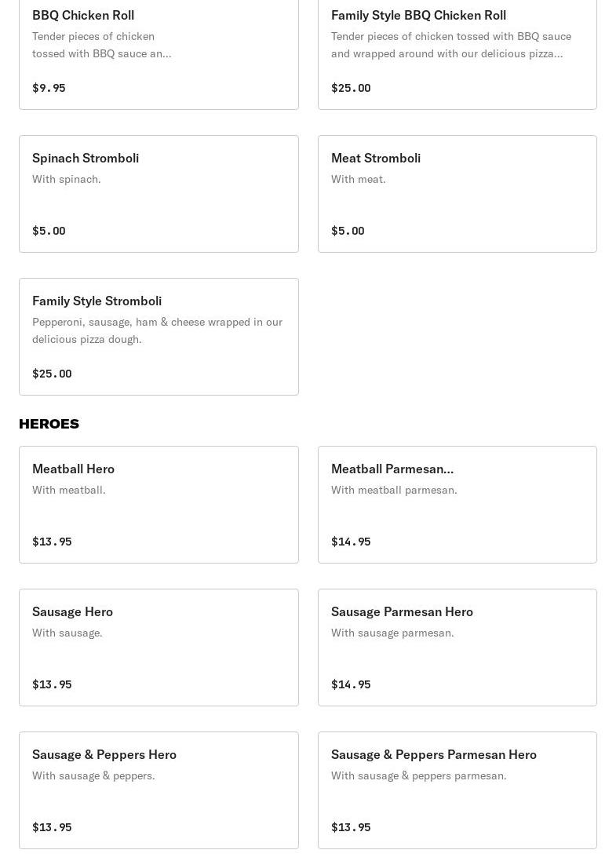This screenshot has height=861, width=616.
Task: Click the Family Style Stromboli $25.00 price
Action: 52,374
